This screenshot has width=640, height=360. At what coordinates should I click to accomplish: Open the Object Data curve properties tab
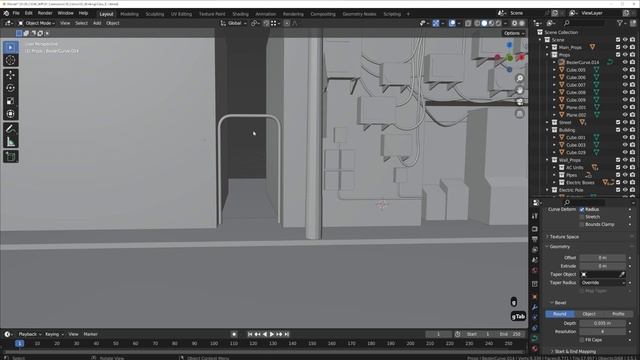click(x=535, y=338)
